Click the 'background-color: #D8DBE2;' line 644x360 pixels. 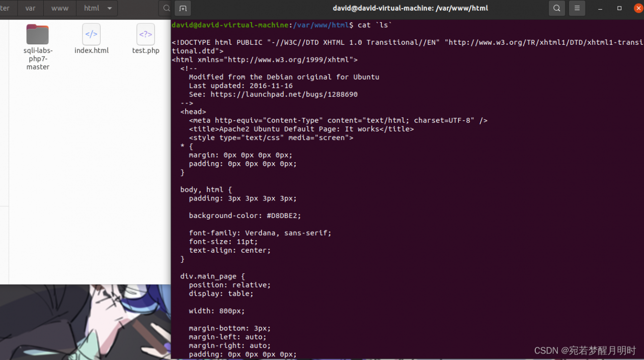[x=245, y=215]
